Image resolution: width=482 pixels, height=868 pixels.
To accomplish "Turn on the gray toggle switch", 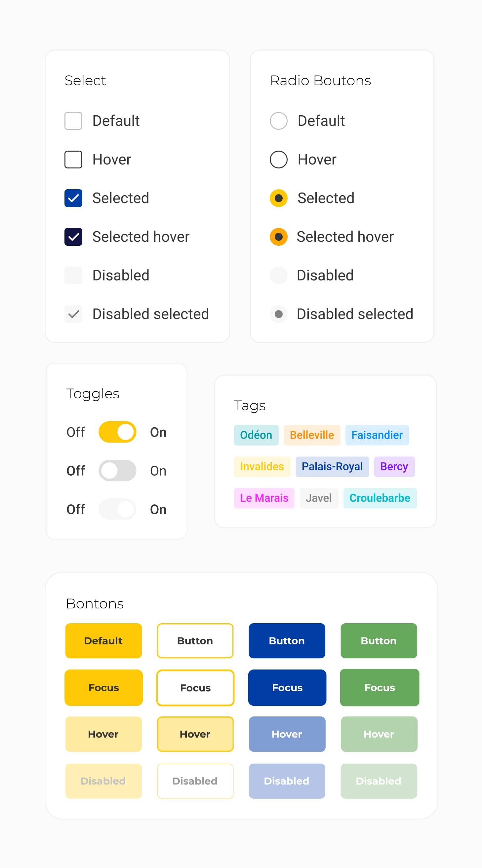I will click(117, 470).
